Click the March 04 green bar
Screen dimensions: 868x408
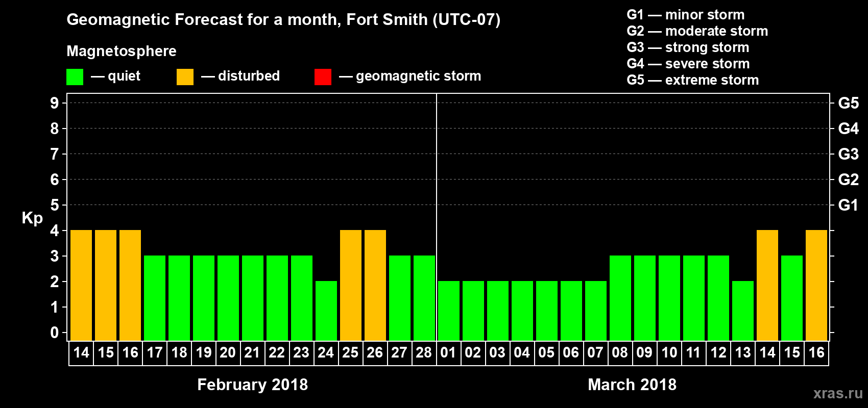click(x=522, y=311)
